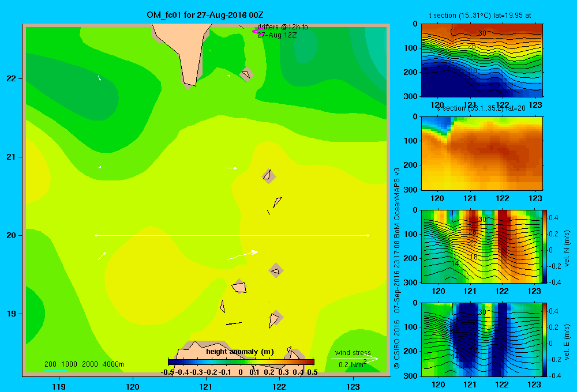
Task: Click the 1000 depth contour legend entry
Action: coord(69,364)
